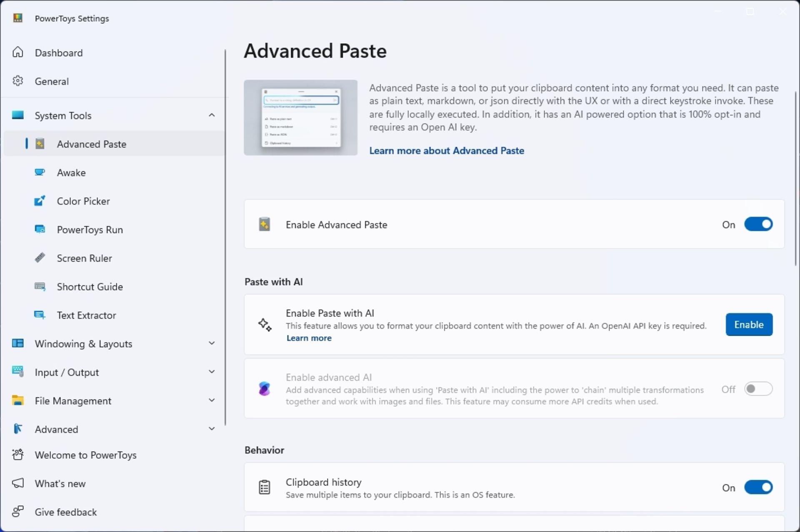This screenshot has width=800, height=532.
Task: Expand the Input / Output chevron
Action: click(x=212, y=372)
